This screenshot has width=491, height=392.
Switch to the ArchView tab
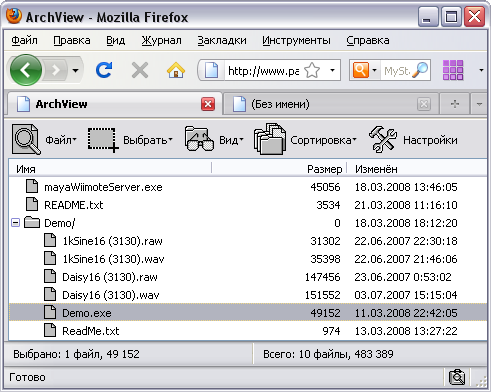point(114,104)
